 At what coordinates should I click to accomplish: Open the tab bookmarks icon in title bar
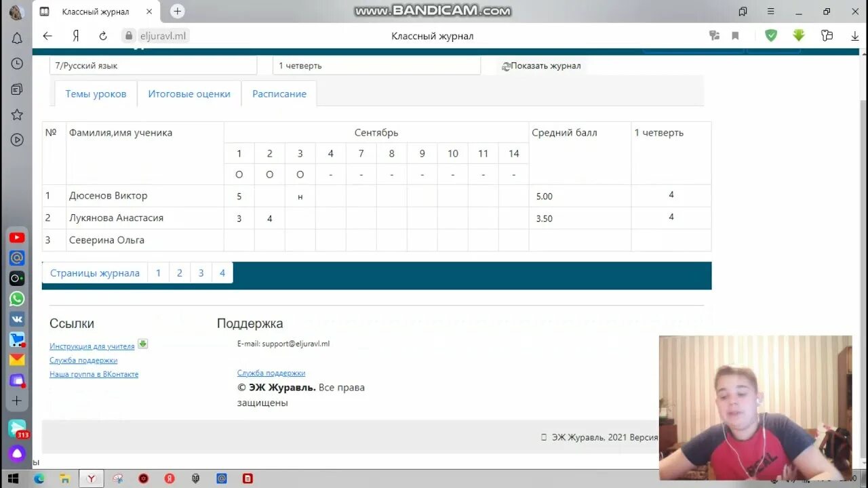click(x=743, y=11)
